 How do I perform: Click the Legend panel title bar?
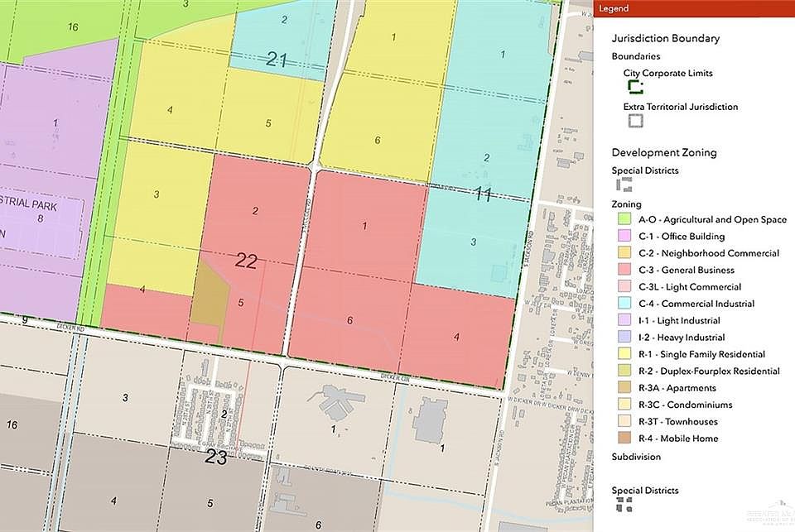coord(693,8)
